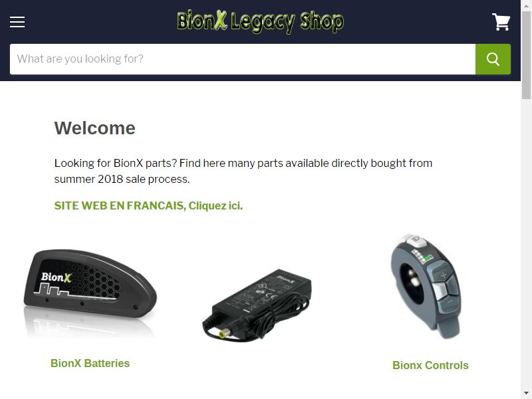Click the yellow connector tip of the charger
The height and width of the screenshot is (399, 532).
223,334
